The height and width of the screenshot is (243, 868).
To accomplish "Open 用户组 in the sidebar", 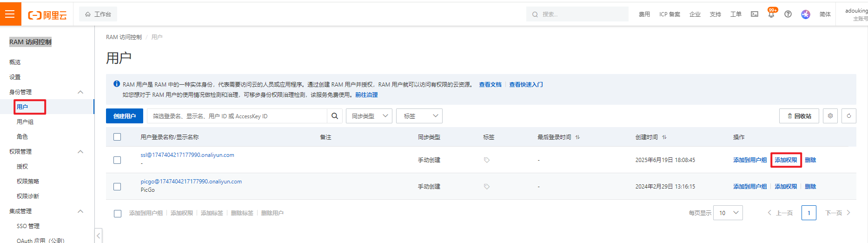I will coord(25,122).
